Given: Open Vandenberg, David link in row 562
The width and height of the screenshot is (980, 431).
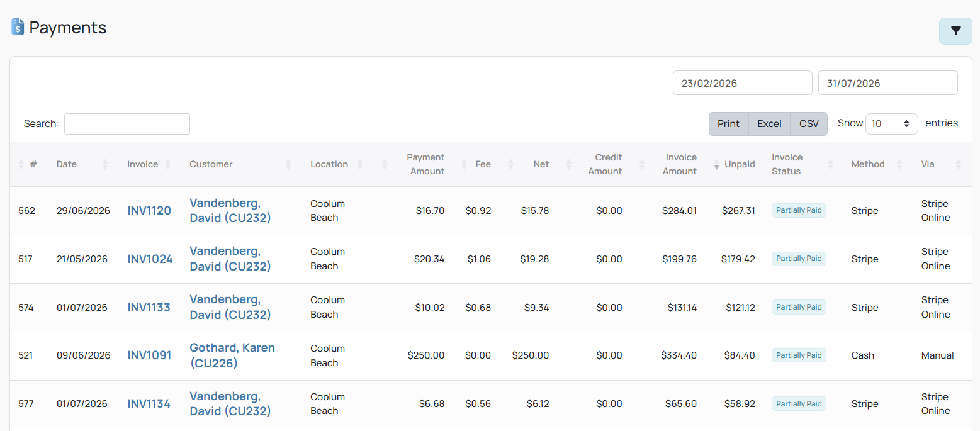Looking at the screenshot, I should 230,211.
